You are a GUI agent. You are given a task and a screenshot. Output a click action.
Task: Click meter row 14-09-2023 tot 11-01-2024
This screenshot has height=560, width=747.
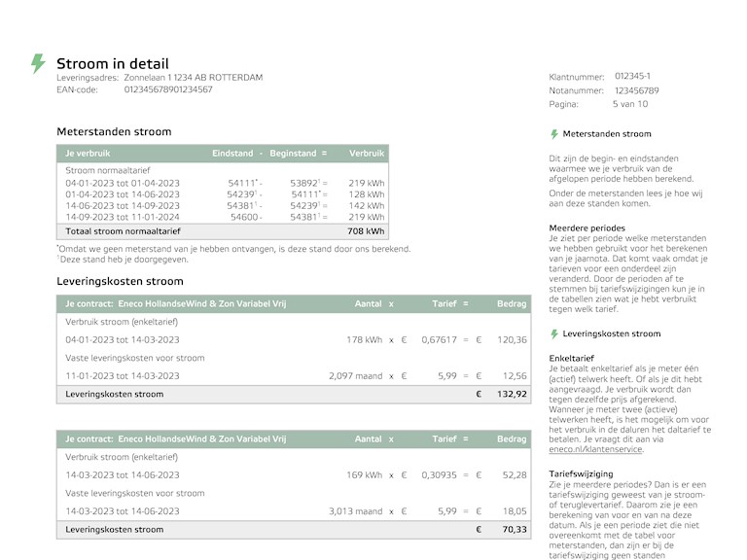click(x=123, y=218)
